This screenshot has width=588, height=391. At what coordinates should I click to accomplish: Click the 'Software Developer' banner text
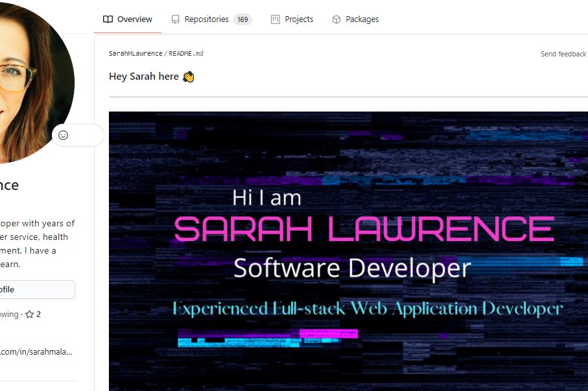pyautogui.click(x=352, y=268)
